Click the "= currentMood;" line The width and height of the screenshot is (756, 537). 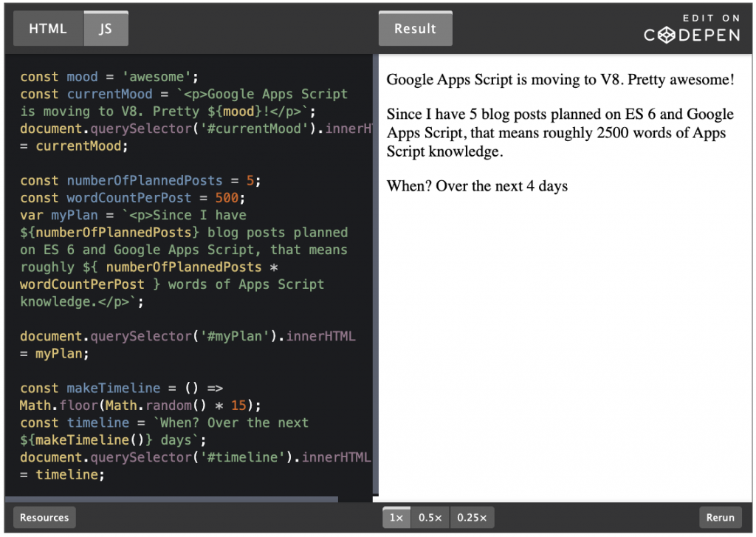[74, 146]
